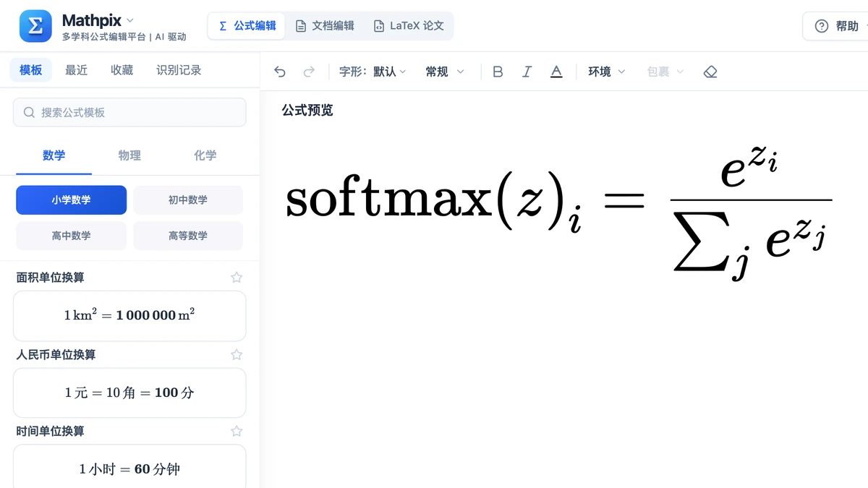Expand the Mathpix workspace name dropdown
Image resolution: width=868 pixels, height=488 pixels.
130,20
